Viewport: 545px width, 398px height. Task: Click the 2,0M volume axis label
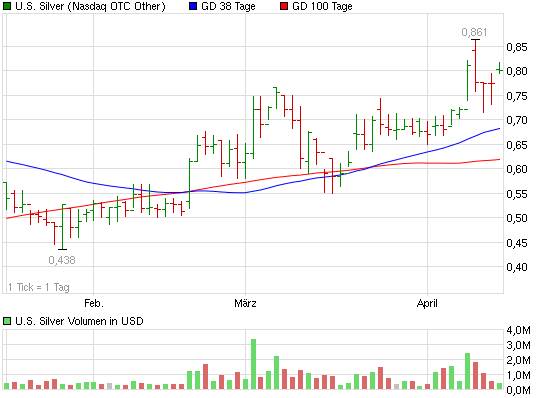[x=518, y=360]
